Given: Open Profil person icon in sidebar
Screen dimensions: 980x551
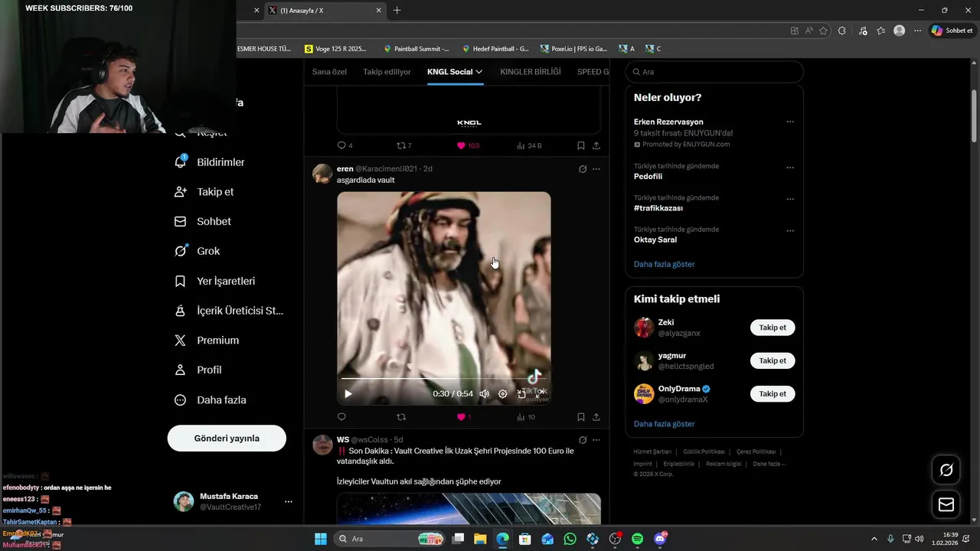Looking at the screenshot, I should pos(181,370).
